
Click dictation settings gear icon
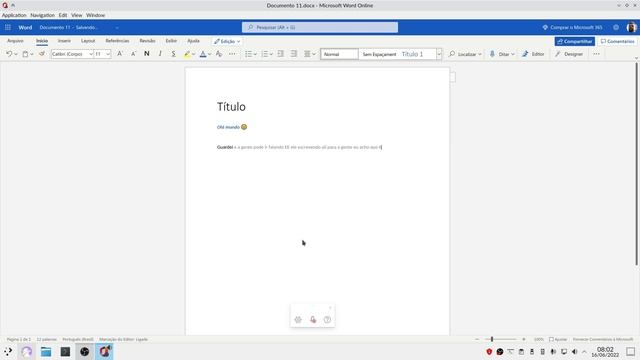(x=298, y=320)
